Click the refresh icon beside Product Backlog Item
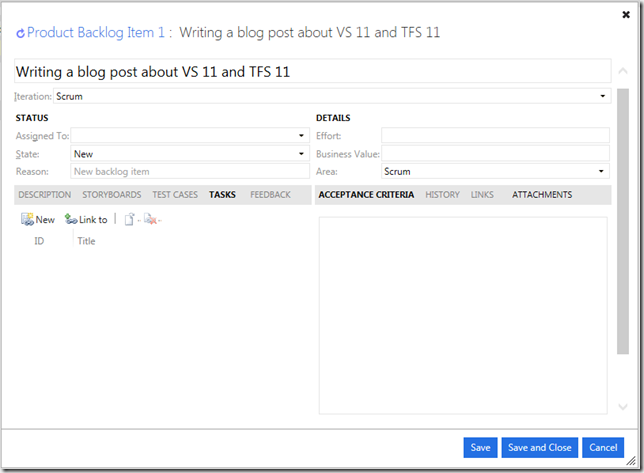 coord(20,33)
